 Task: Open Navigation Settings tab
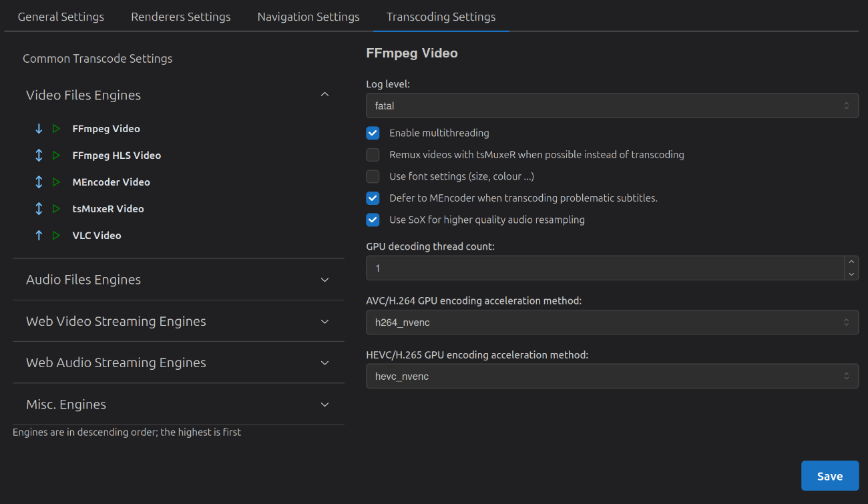[308, 17]
